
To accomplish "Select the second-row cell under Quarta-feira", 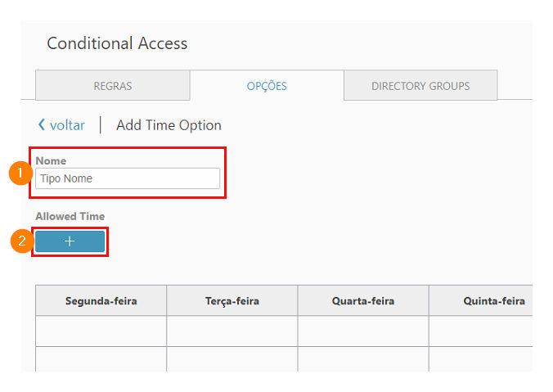I will coord(363,358).
